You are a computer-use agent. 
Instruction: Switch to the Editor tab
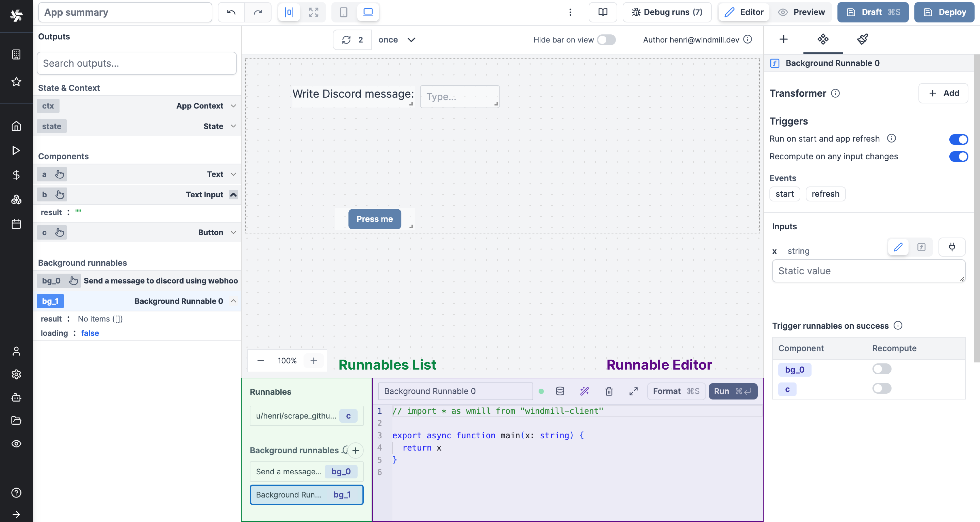[x=744, y=12]
